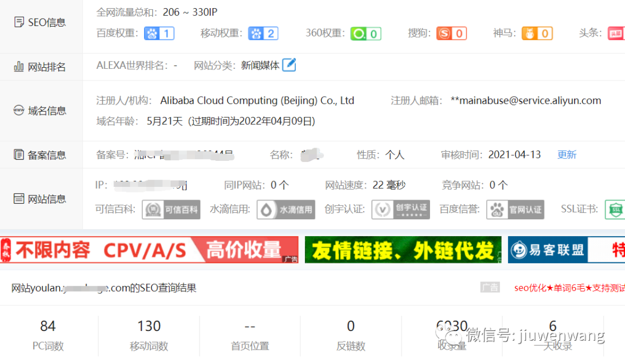Open the seo优化 单词6毛 red ad link

(x=569, y=288)
